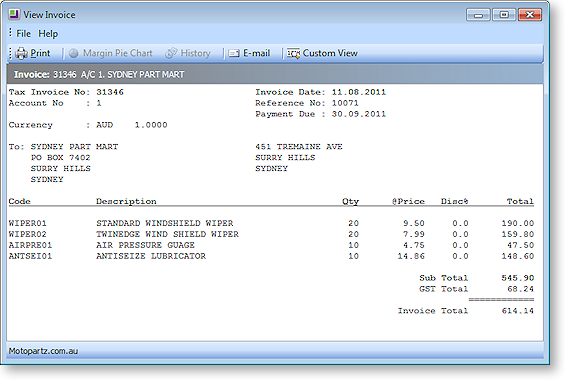
Task: Click item code ANTSEI01
Action: (30, 256)
